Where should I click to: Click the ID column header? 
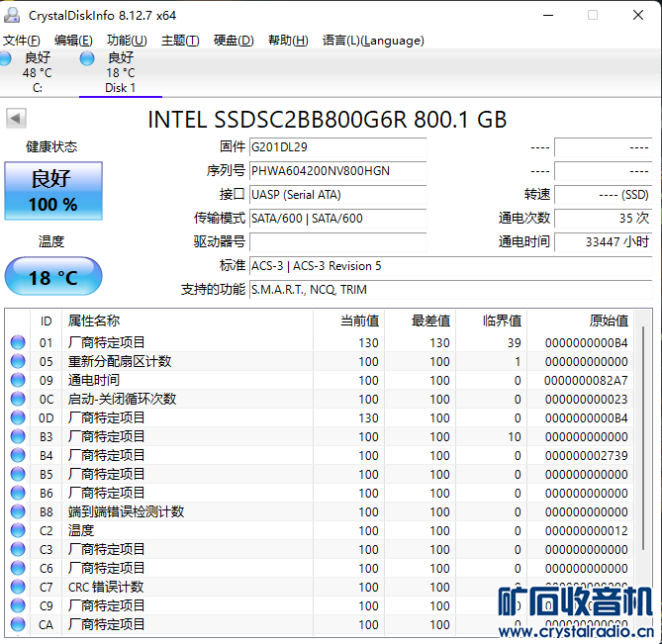(x=47, y=322)
